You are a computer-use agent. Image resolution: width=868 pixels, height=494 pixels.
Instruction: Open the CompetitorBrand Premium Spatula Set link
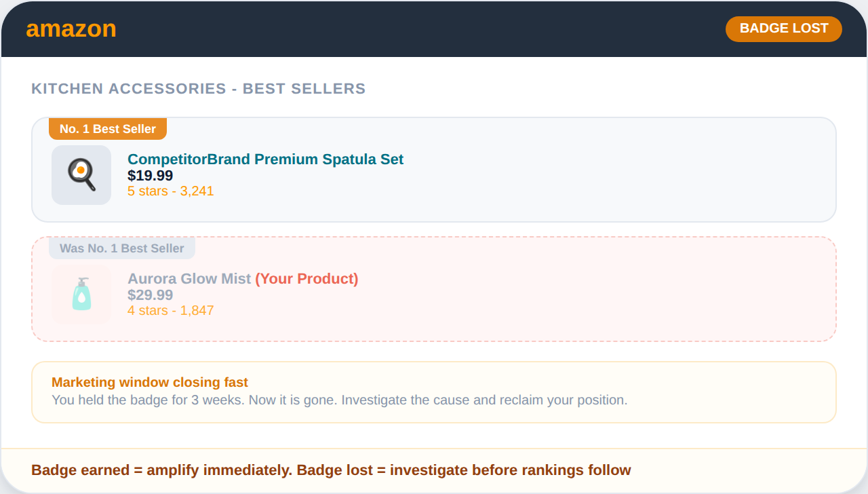[265, 159]
